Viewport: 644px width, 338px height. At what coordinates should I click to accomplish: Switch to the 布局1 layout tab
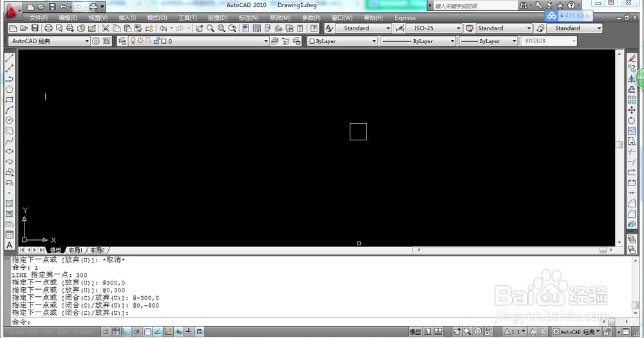tap(75, 250)
